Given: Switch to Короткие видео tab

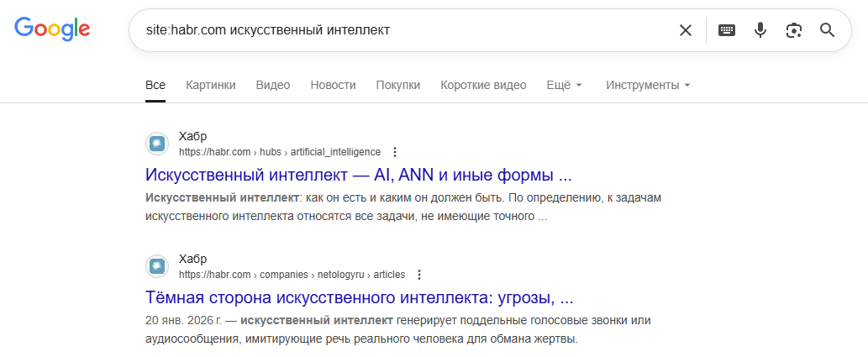Looking at the screenshot, I should 483,85.
